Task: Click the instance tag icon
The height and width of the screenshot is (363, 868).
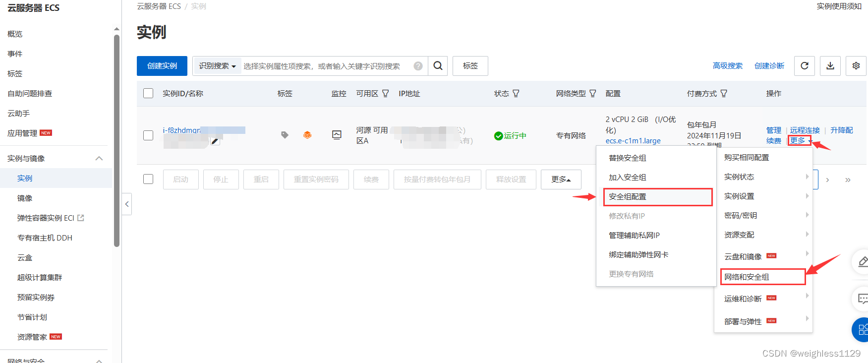Action: 285,135
